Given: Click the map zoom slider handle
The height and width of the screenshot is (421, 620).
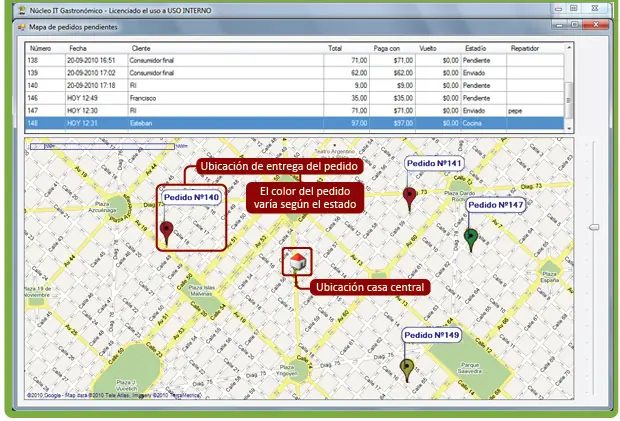Looking at the screenshot, I should 594,227.
